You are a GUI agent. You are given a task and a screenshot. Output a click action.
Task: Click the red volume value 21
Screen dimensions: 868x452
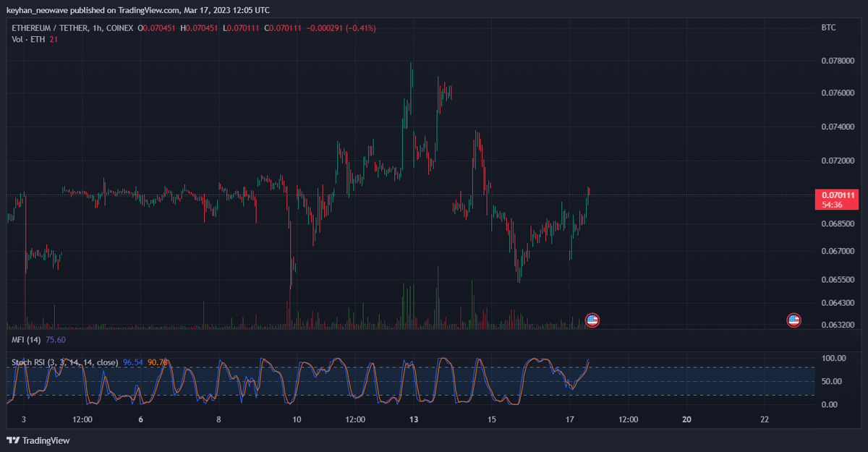click(54, 39)
